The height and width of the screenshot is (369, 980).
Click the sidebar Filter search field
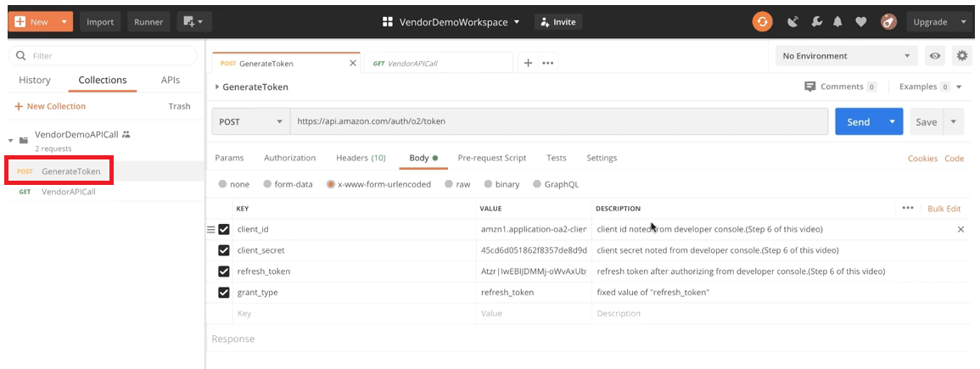(x=103, y=56)
